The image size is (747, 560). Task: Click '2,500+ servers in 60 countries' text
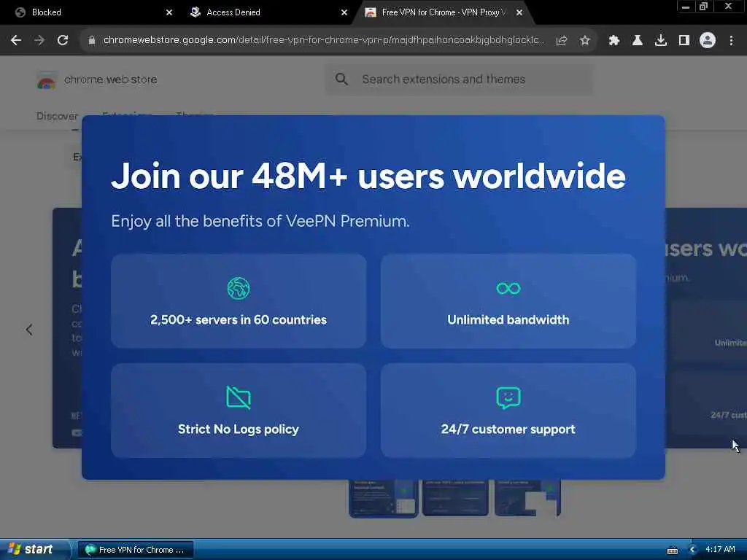point(239,319)
